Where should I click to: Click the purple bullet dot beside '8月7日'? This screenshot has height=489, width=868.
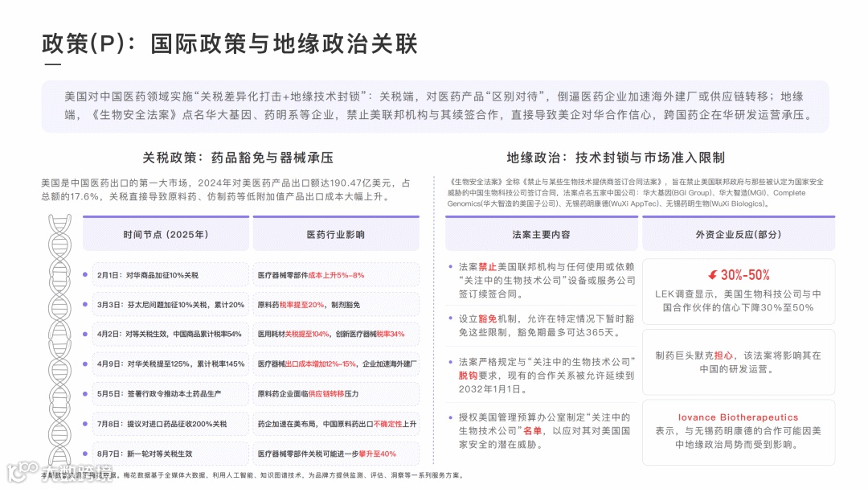pyautogui.click(x=84, y=454)
